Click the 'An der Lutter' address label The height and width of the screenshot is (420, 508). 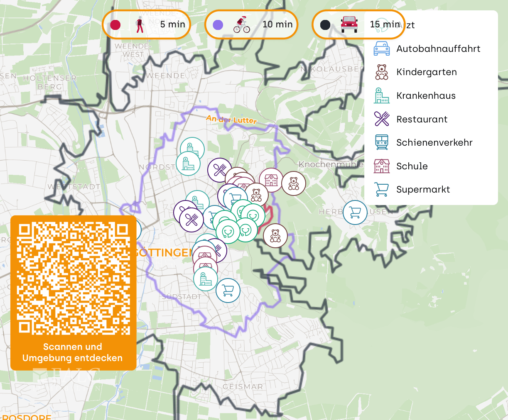point(231,120)
